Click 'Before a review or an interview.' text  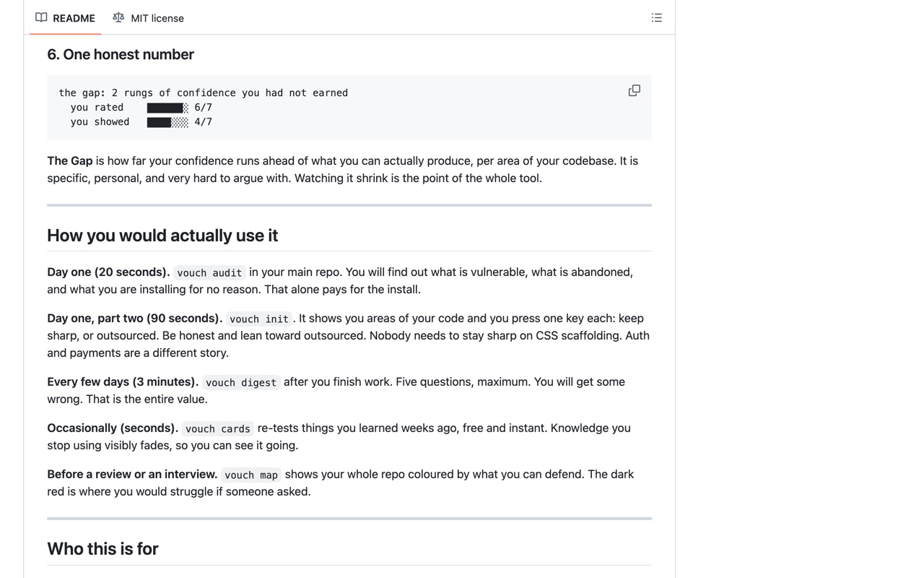(x=132, y=475)
